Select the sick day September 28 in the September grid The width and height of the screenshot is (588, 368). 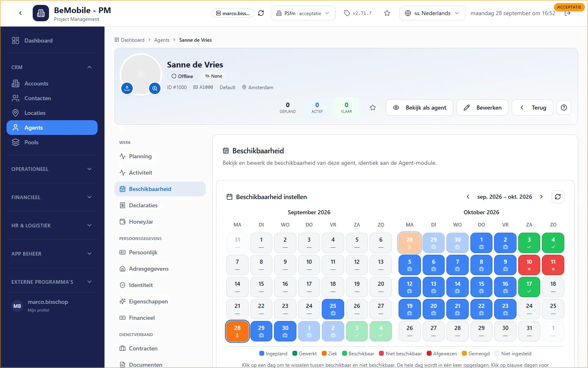point(237,331)
